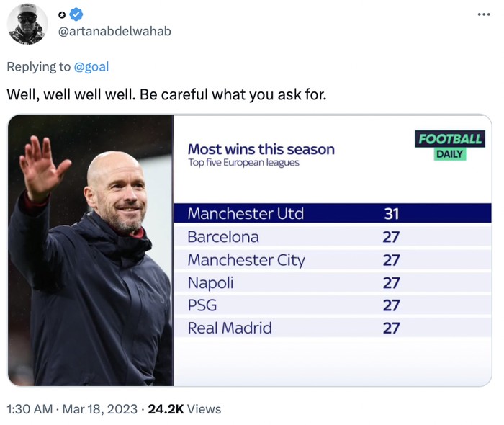
Task: Click the profile avatar picture
Action: [x=27, y=24]
